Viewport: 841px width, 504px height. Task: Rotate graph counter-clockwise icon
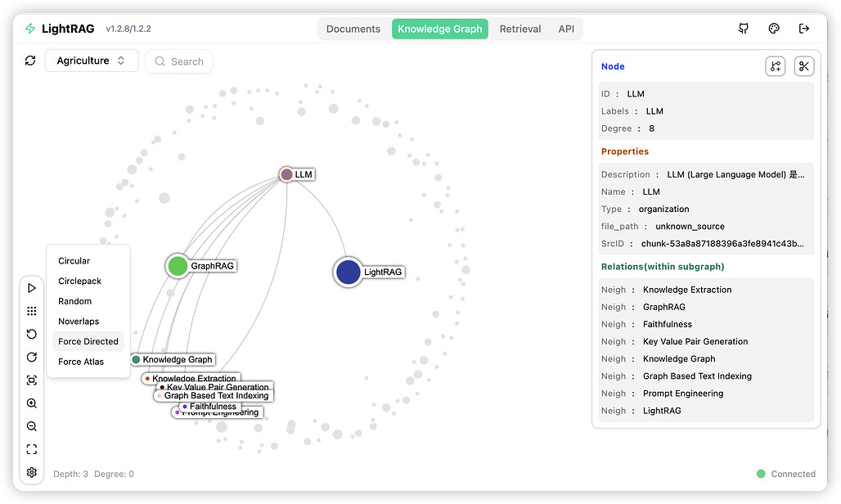(32, 334)
